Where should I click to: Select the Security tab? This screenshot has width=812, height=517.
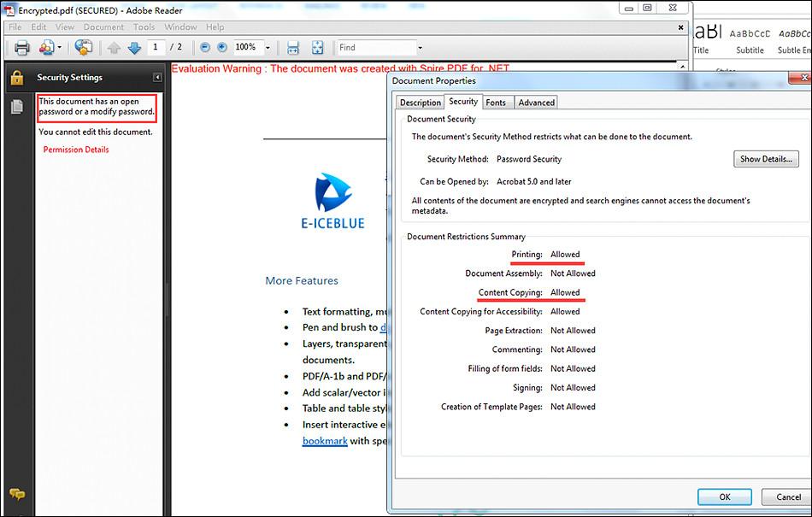coord(463,102)
